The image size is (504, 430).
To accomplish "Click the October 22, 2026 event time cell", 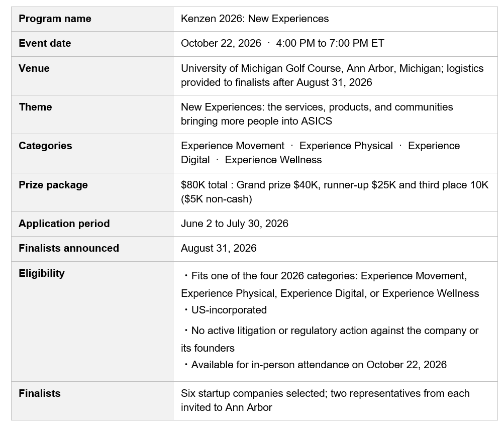I will pos(335,44).
